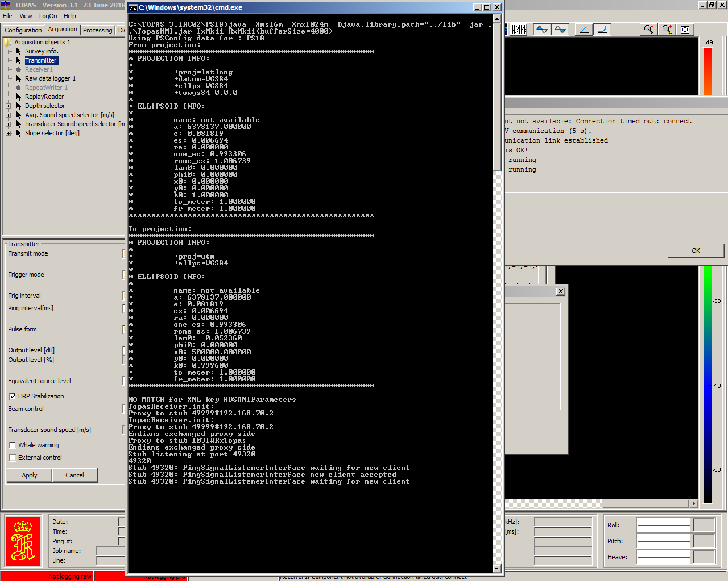Click the Heave numeric value box
Screen dimensions: 728x582
(704, 557)
